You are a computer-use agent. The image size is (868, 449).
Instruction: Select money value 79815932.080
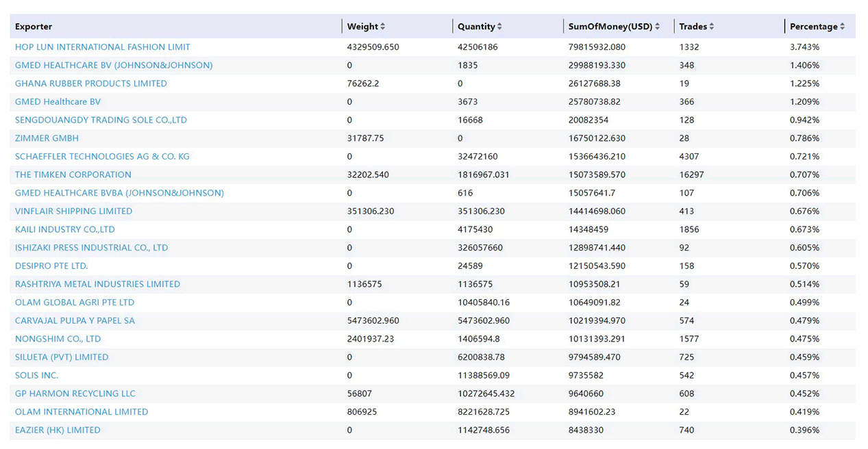(x=597, y=47)
